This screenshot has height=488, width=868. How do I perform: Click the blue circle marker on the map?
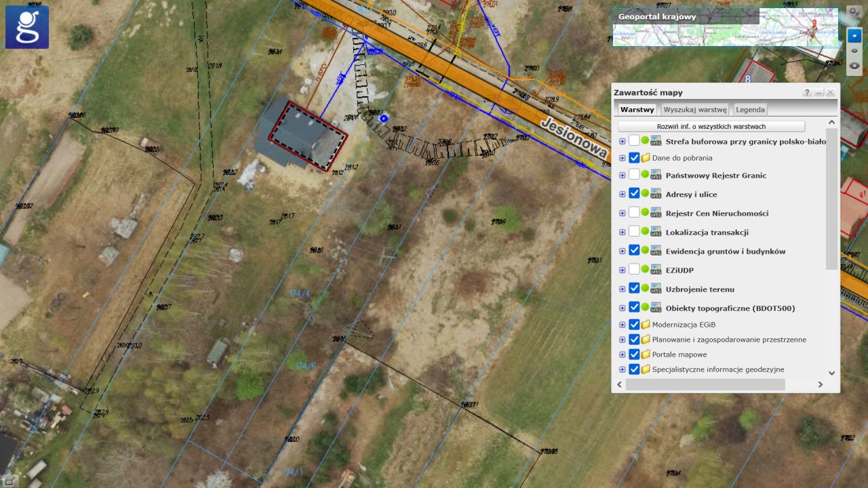[x=384, y=119]
